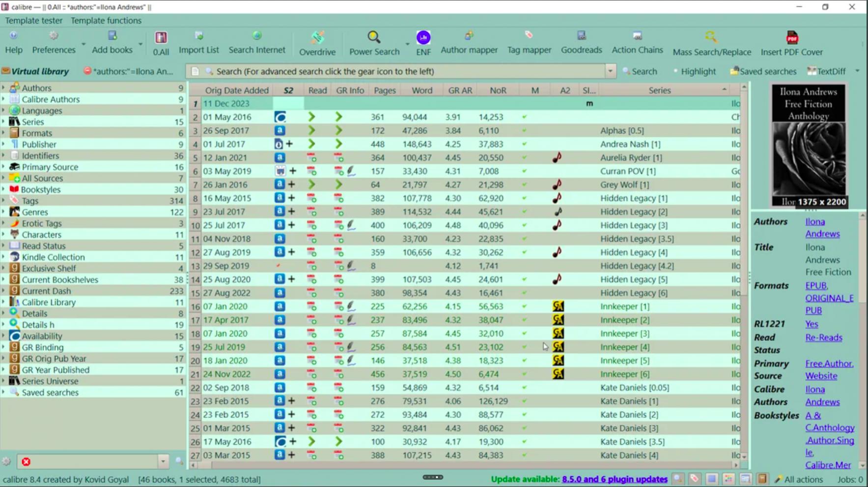Expand the Series category in the tag browser
The width and height of the screenshot is (868, 487).
click(3, 122)
